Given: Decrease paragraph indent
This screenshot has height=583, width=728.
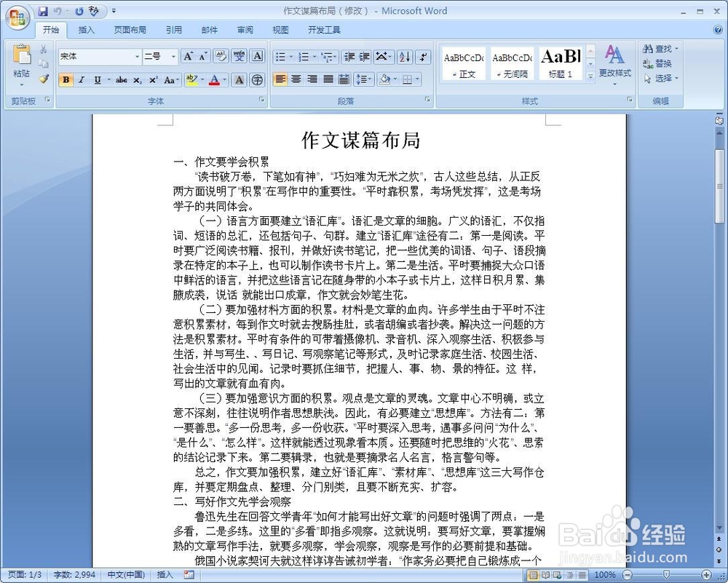Looking at the screenshot, I should pos(349,57).
